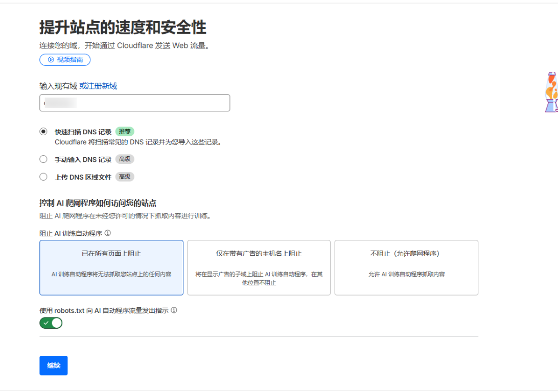The width and height of the screenshot is (558, 392).
Task: Choose 上传 DNS 区域文件 radio option
Action: tap(43, 177)
